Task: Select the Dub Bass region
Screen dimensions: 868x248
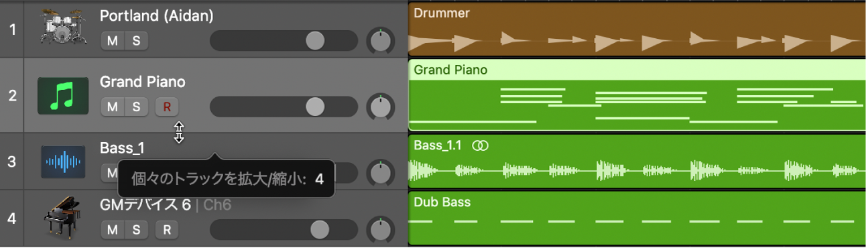Action: point(636,219)
